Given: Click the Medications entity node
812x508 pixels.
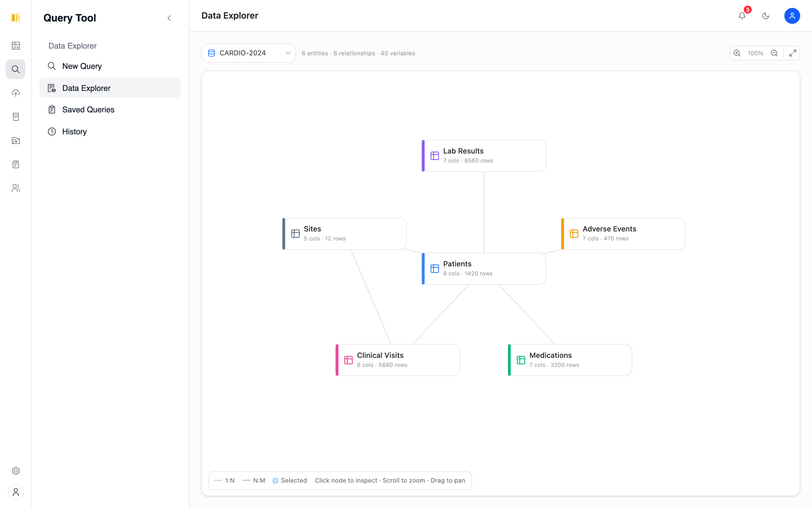Looking at the screenshot, I should click(x=570, y=360).
